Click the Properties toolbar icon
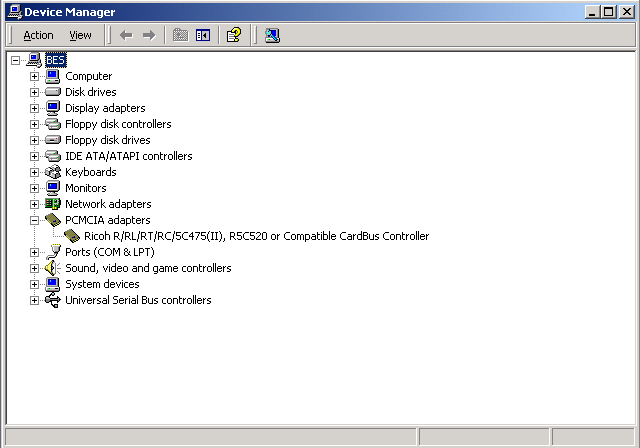The height and width of the screenshot is (448, 640). (x=233, y=35)
